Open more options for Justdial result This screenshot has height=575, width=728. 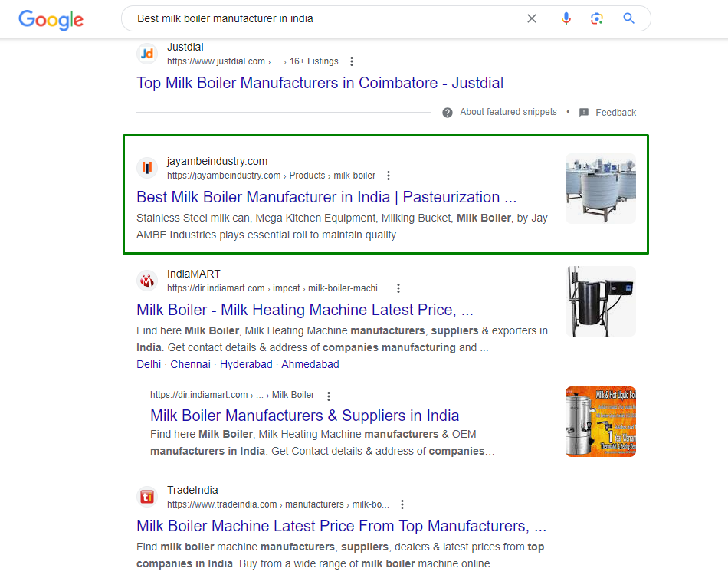tap(352, 61)
